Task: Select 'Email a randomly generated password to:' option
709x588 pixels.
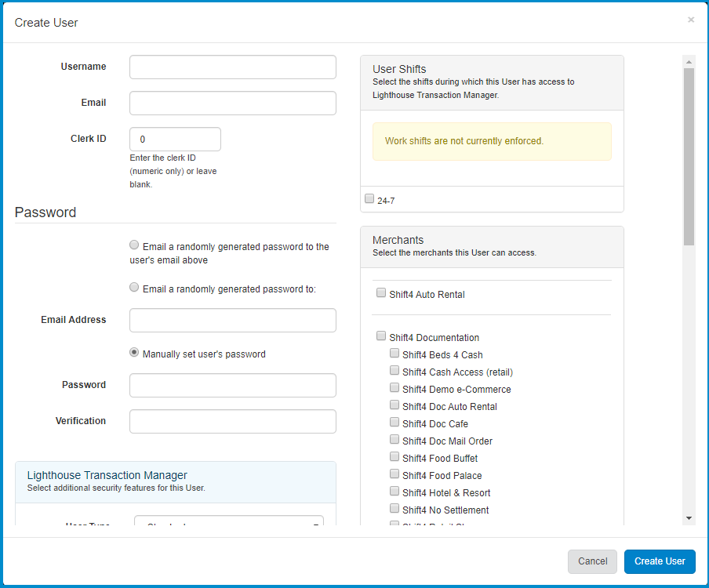Action: pos(135,288)
